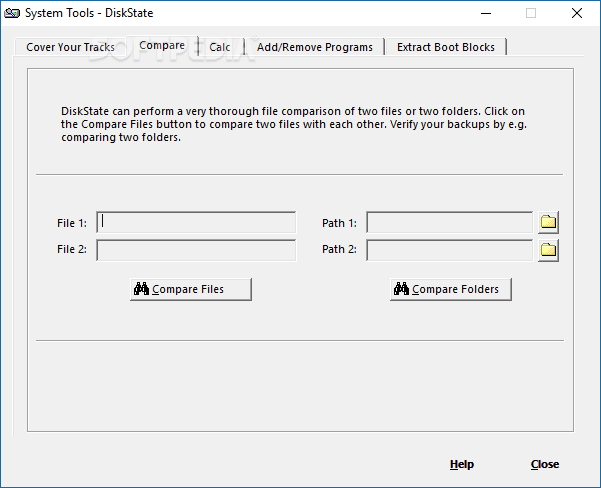Go to Add/Remove Programs tab

pyautogui.click(x=315, y=47)
